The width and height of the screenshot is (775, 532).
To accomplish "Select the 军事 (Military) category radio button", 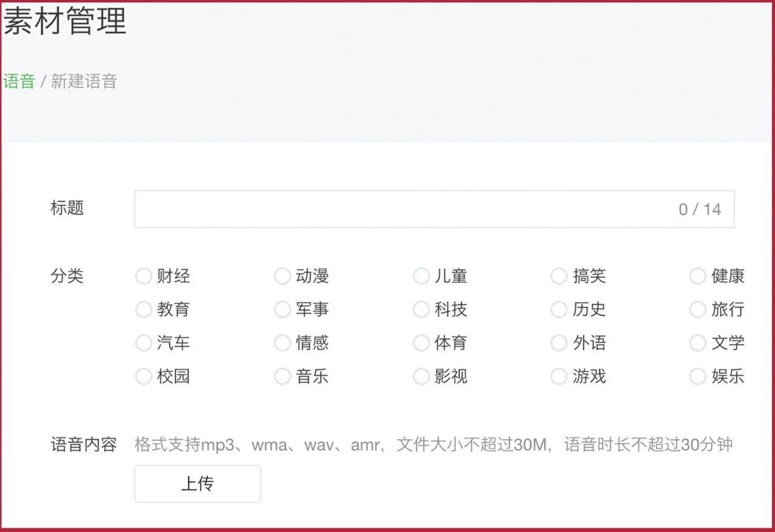I will [282, 309].
